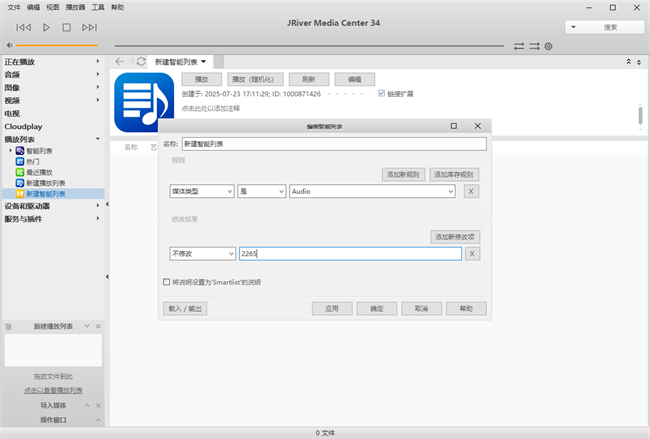Viewport: 650px width, 439px height.
Task: Open the 工具 menu
Action: pos(97,6)
